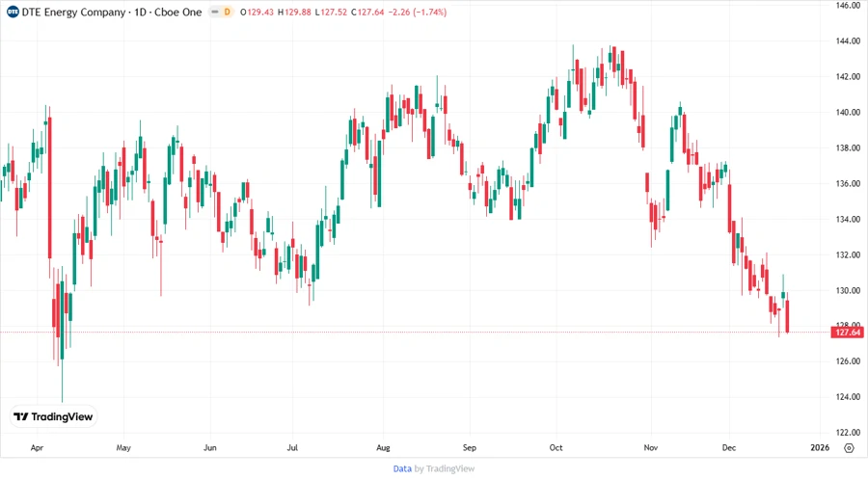Click the 136.00 price axis label

(x=848, y=183)
